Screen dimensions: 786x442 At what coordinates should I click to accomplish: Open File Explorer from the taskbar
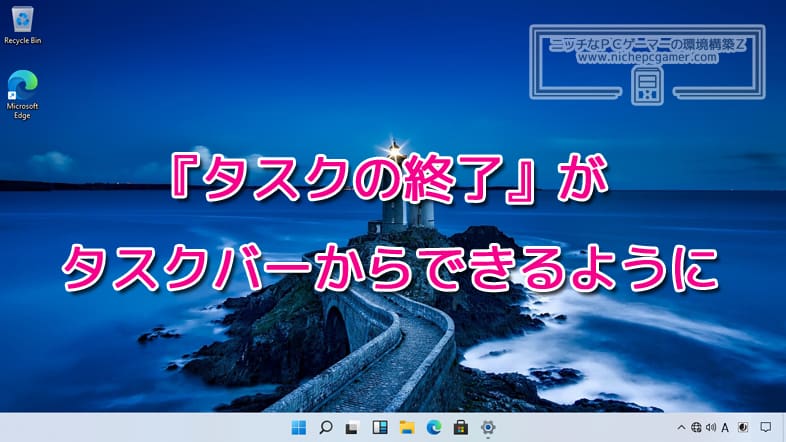click(x=407, y=427)
